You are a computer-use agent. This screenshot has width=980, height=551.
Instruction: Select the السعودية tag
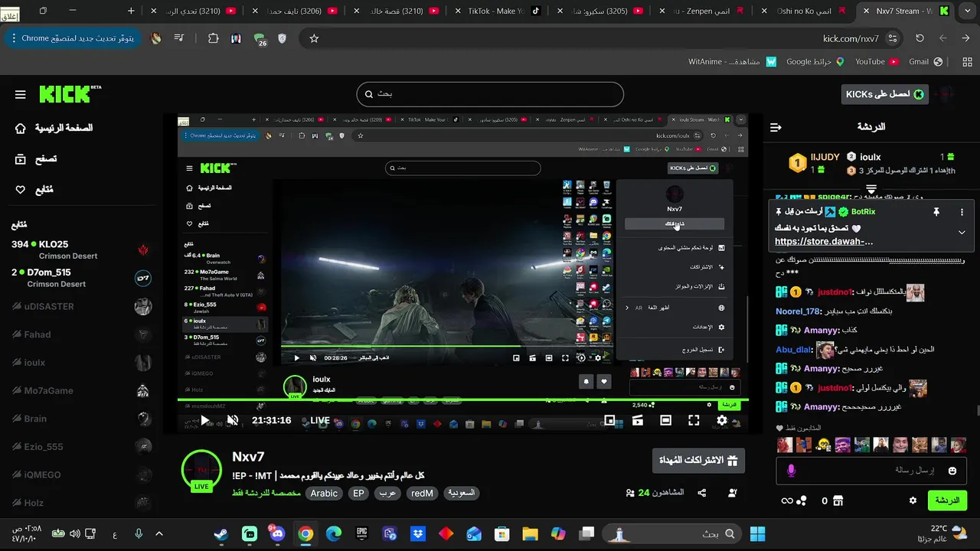pyautogui.click(x=461, y=494)
